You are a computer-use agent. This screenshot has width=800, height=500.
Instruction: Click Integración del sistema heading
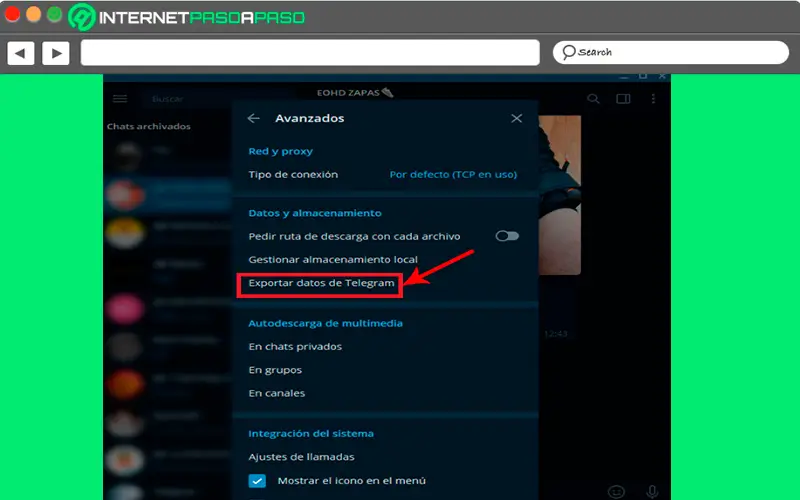pyautogui.click(x=311, y=434)
